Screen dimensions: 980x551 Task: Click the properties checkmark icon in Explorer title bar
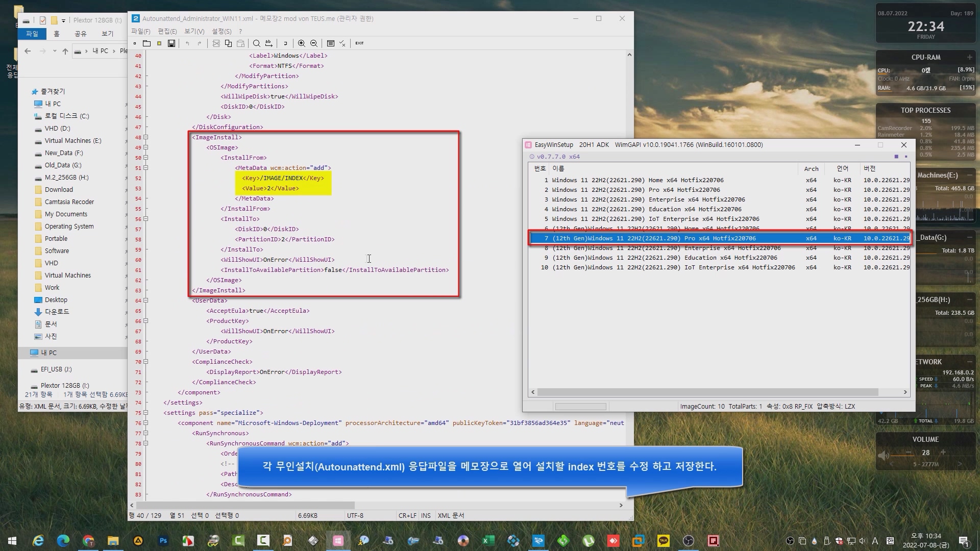(43, 20)
